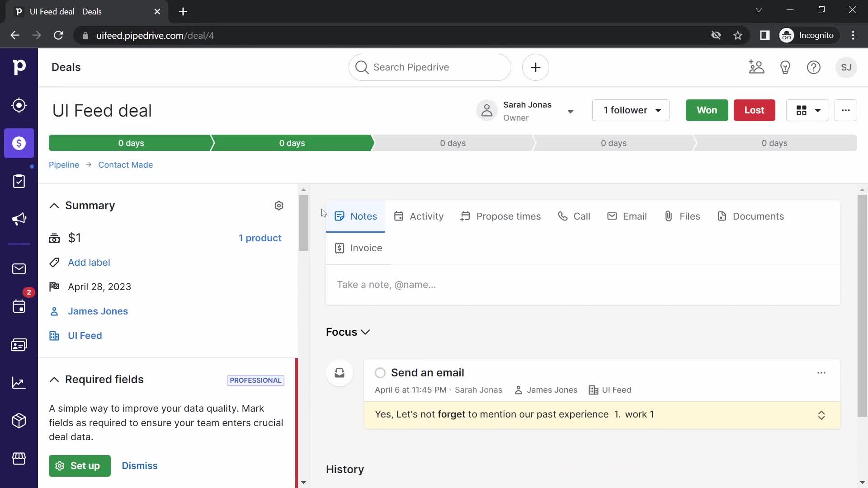Open the Activity tab
The width and height of the screenshot is (868, 488).
pos(426,216)
